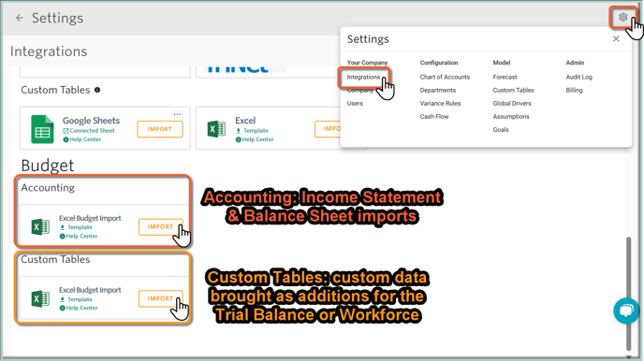Open the settings gear icon
Image resolution: width=644 pixels, height=361 pixels.
pyautogui.click(x=622, y=17)
